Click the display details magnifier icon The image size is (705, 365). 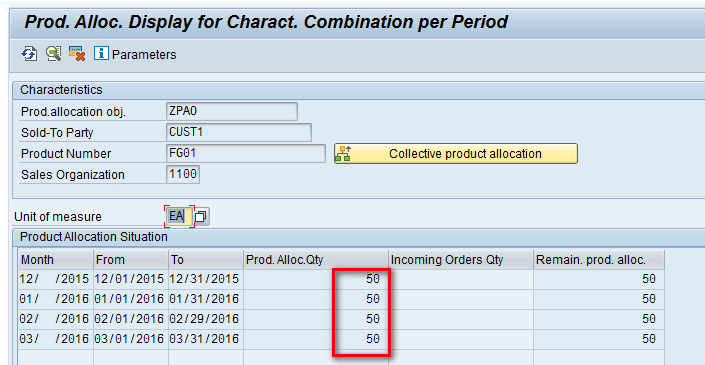pyautogui.click(x=54, y=54)
